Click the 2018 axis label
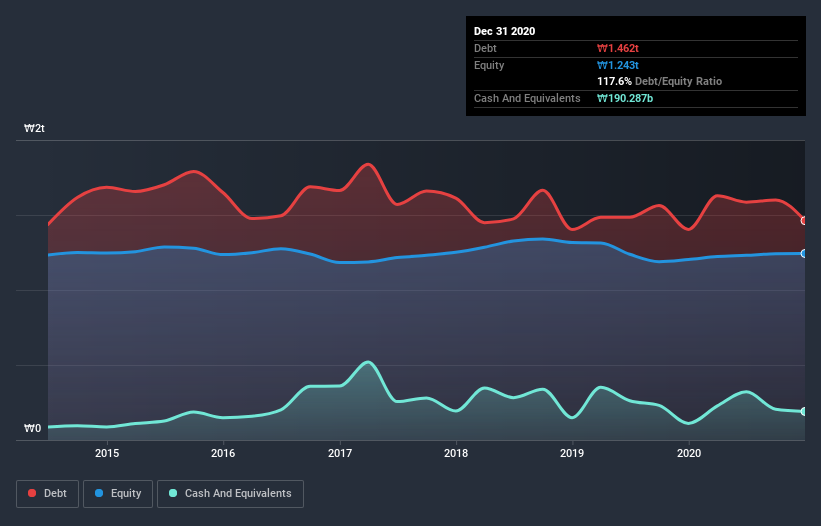This screenshot has height=526, width=821. point(456,453)
